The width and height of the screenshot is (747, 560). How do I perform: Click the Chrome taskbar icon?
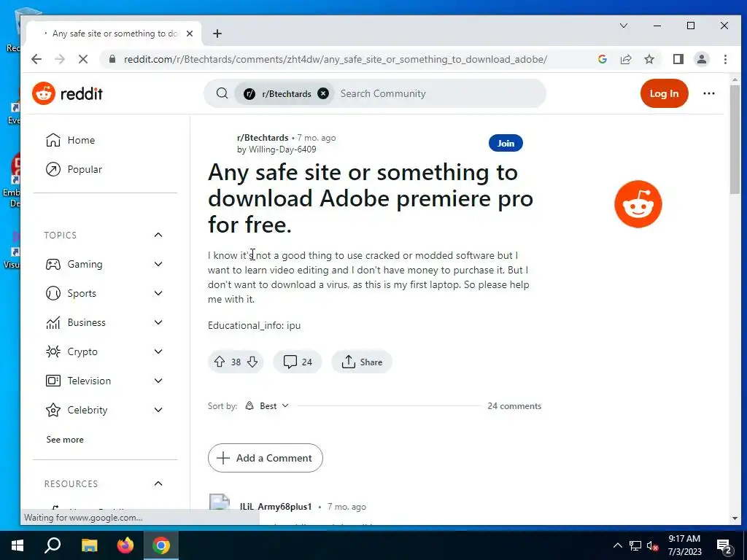click(161, 545)
